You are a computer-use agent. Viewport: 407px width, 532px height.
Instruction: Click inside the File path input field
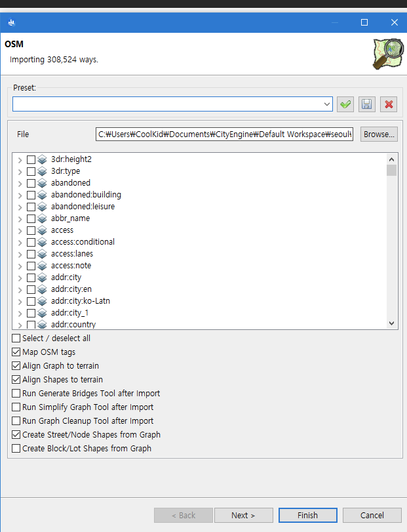coord(223,134)
